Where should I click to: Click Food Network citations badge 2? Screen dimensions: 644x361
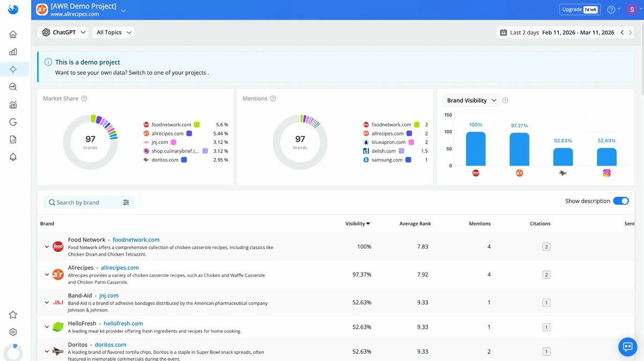[546, 247]
